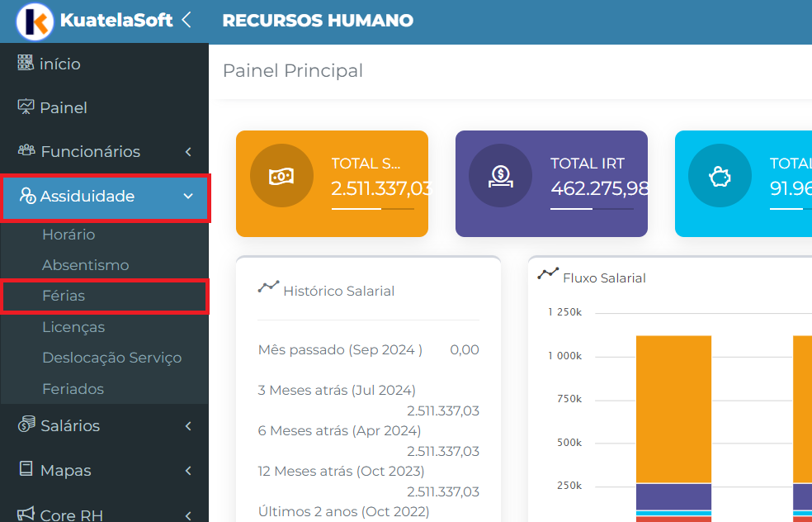Click the piggy bank icon on the blue card
Image resolution: width=812 pixels, height=522 pixels.
720,177
